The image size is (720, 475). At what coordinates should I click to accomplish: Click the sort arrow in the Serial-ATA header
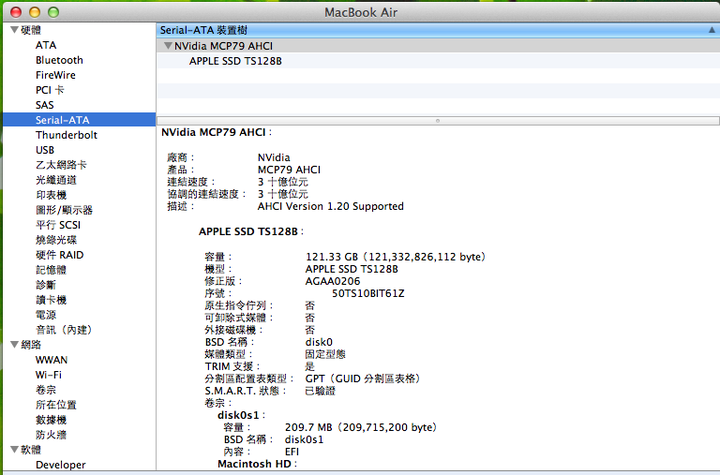[711, 30]
